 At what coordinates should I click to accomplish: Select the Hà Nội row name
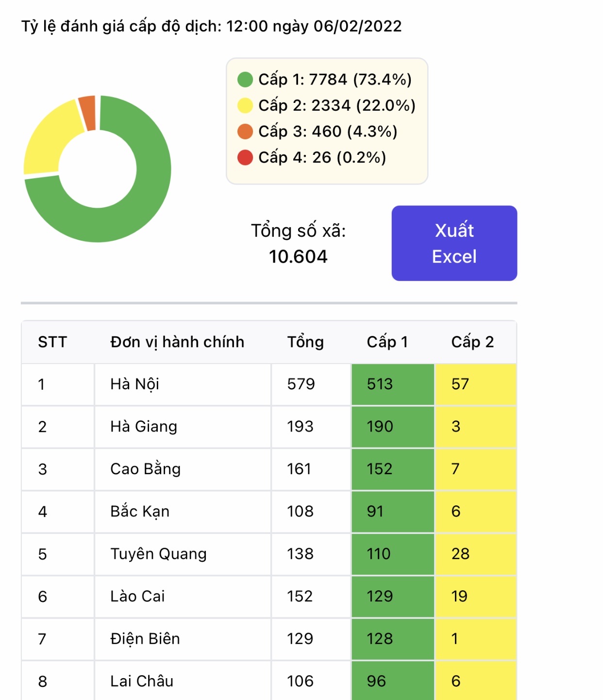point(135,384)
